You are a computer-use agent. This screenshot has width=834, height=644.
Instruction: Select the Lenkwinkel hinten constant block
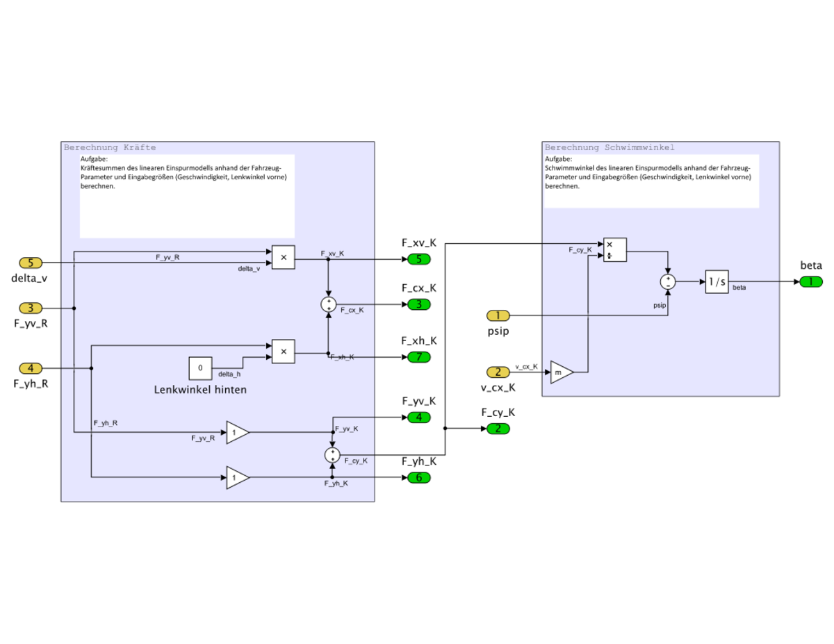click(200, 368)
